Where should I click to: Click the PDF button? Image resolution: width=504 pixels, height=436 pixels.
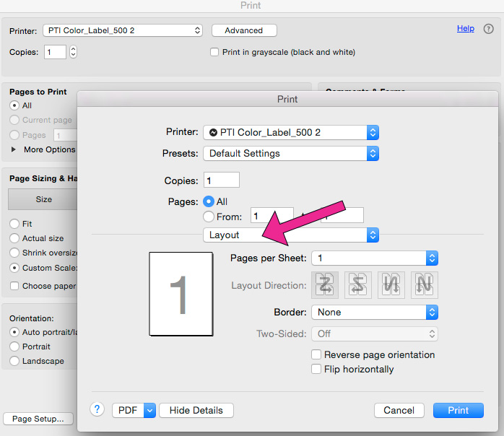[128, 410]
